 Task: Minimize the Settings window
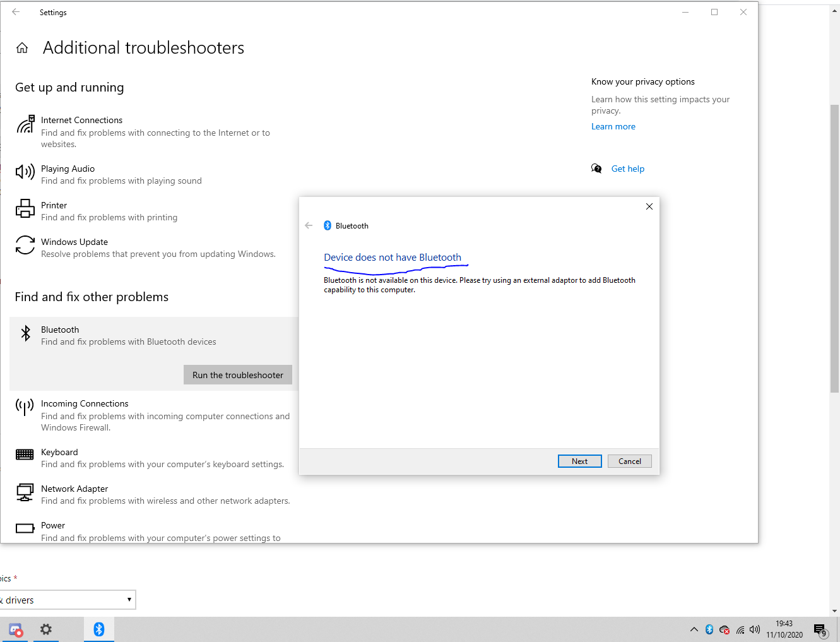[x=685, y=12]
